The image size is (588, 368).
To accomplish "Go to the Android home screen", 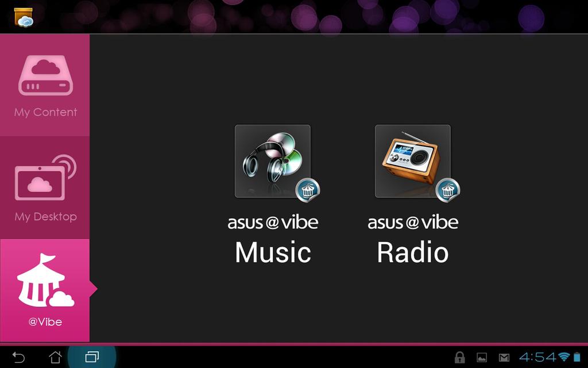I will 55,357.
